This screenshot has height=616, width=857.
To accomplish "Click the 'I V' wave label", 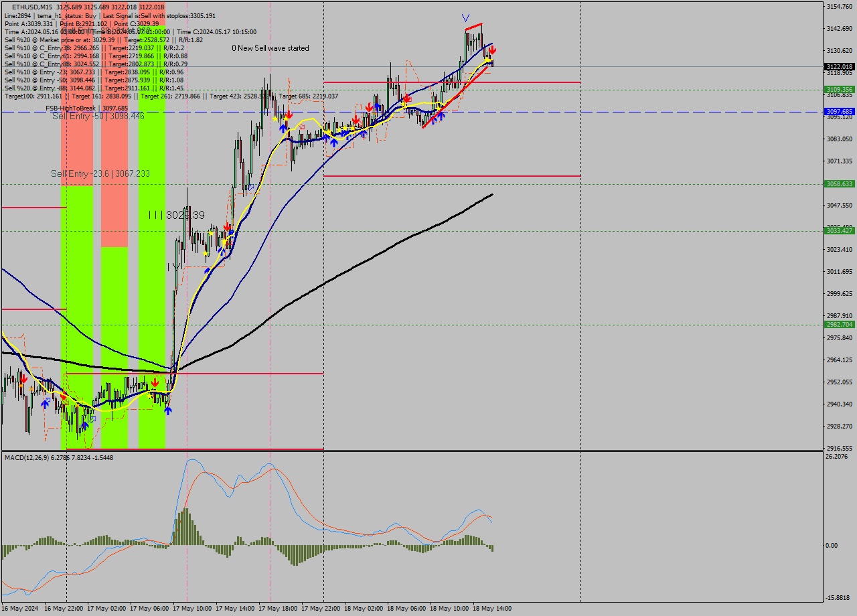I will [173, 266].
